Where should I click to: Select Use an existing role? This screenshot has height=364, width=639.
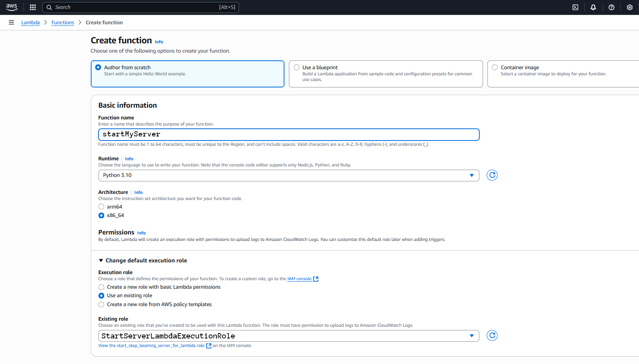(101, 296)
